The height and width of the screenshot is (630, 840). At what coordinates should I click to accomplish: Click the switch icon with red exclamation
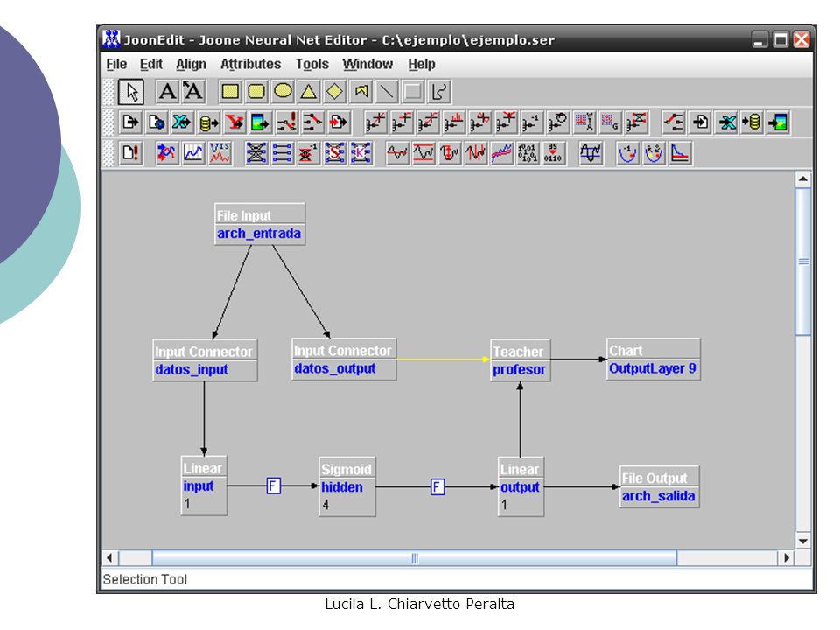[x=287, y=122]
